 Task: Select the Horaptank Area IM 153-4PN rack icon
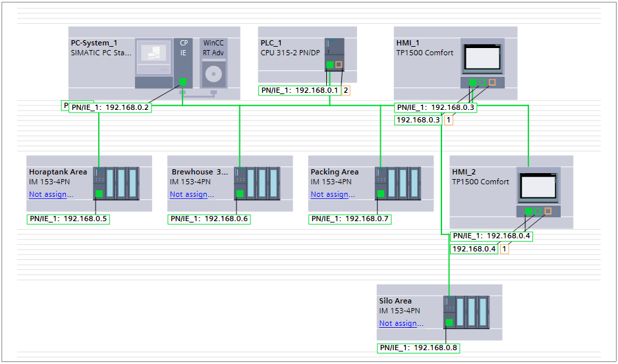point(116,183)
